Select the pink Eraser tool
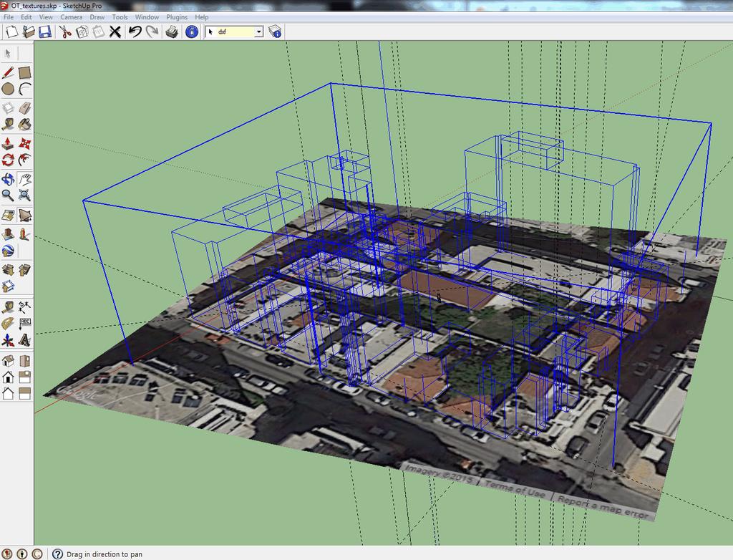Screen dimensions: 733x560 click(x=24, y=108)
